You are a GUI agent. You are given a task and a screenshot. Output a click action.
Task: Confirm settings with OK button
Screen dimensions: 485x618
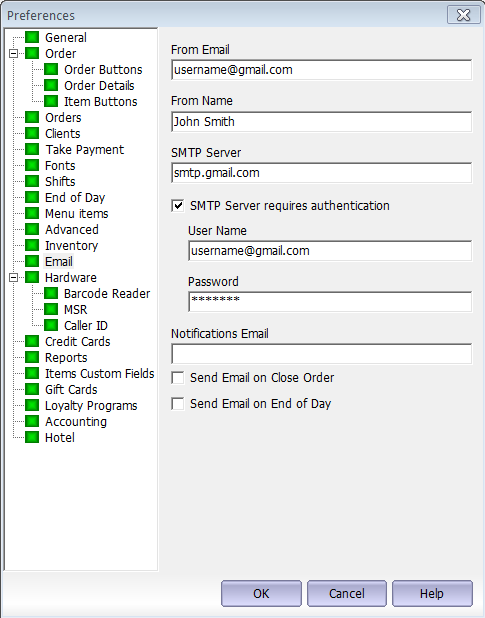pos(261,593)
